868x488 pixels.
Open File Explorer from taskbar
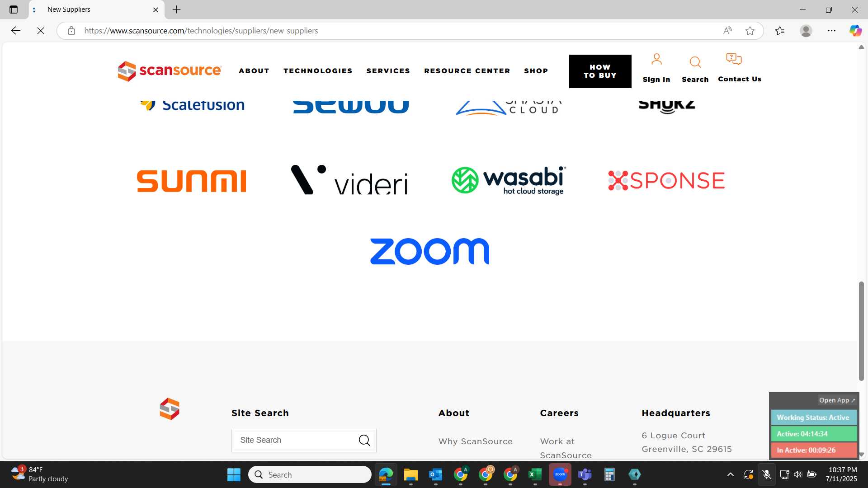click(410, 474)
